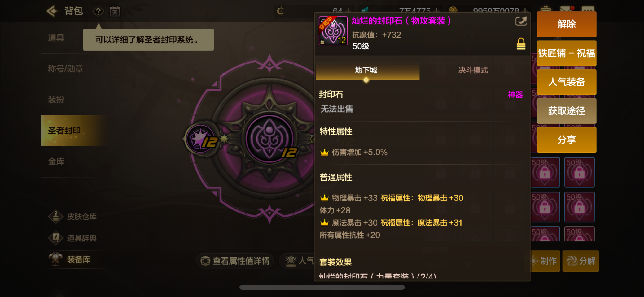Image resolution: width=644 pixels, height=297 pixels.
Task: Click the share arrow icon in item popup
Action: 521,21
